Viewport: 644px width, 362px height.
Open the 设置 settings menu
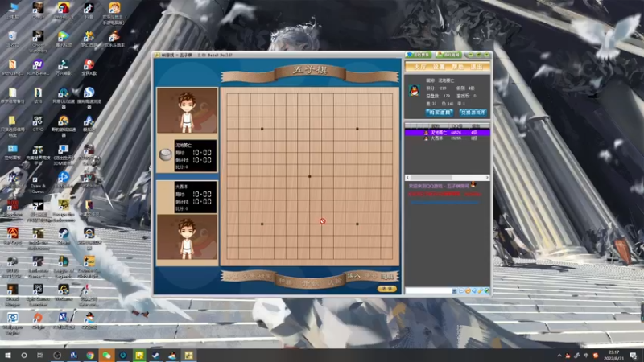pyautogui.click(x=439, y=67)
